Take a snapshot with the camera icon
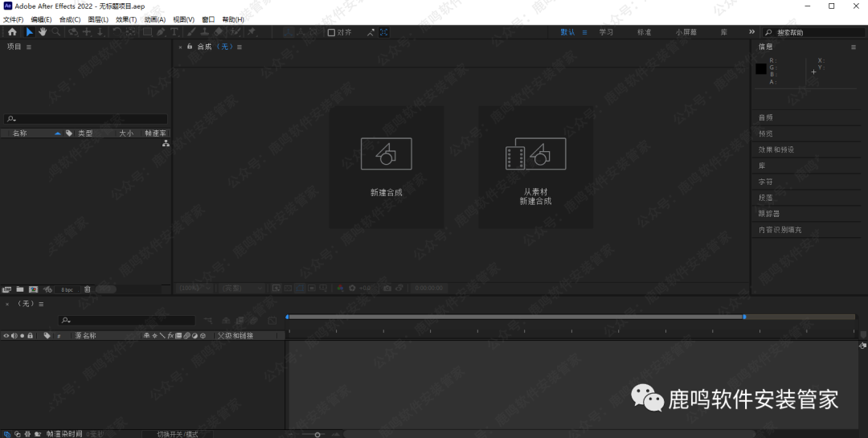 (x=387, y=288)
